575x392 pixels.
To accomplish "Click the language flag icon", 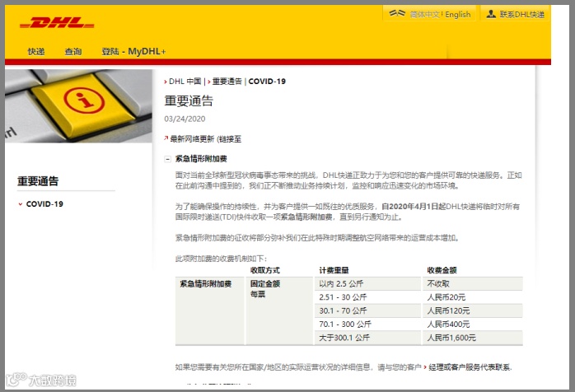I will pos(397,14).
